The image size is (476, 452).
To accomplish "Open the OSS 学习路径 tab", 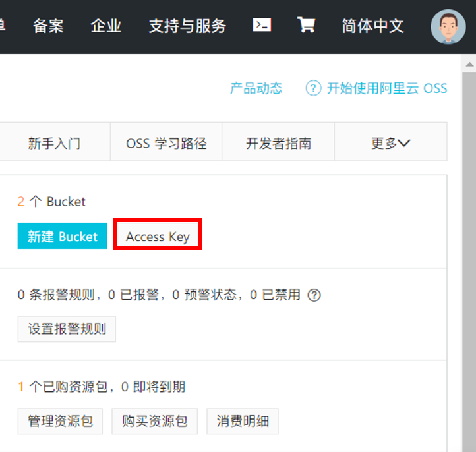I will [x=166, y=143].
